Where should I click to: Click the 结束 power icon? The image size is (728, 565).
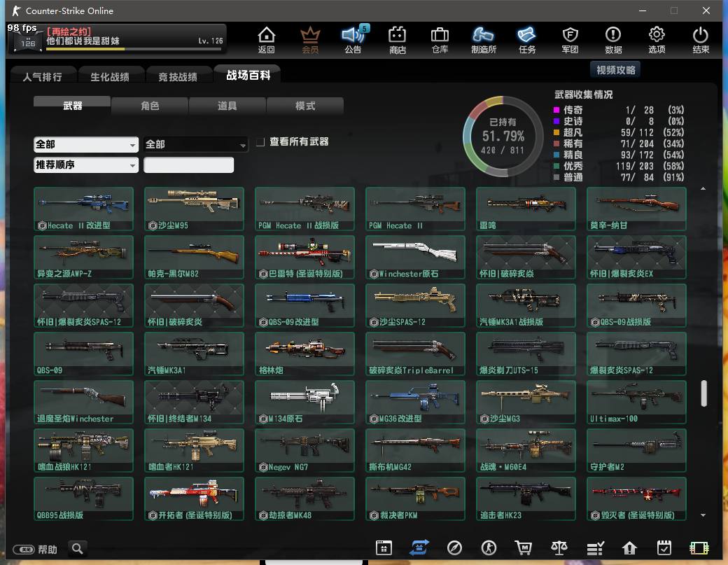(701, 39)
